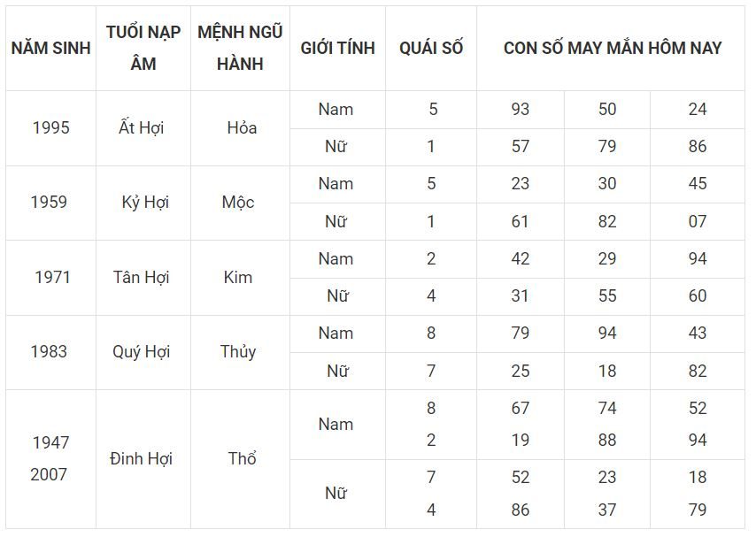Click the NĂM SINH column header
This screenshot has height=537, width=756.
[50, 48]
